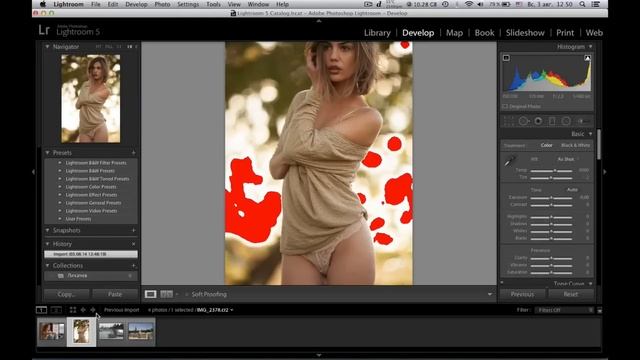Switch to Loupe view button
The image size is (640, 360).
(x=151, y=294)
